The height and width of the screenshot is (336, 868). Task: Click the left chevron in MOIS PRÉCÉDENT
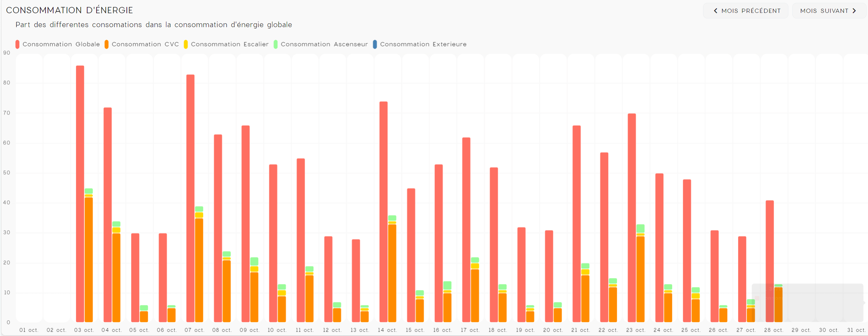coord(716,11)
